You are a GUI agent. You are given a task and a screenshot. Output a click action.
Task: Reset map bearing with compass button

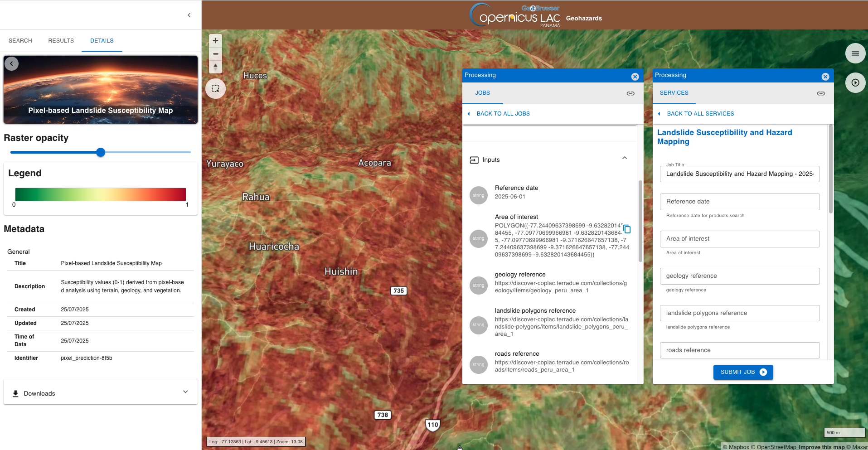tap(215, 67)
